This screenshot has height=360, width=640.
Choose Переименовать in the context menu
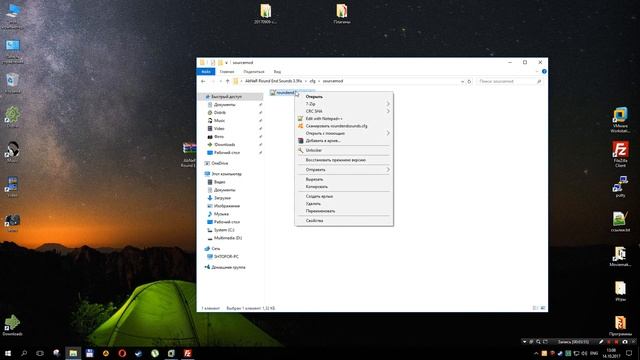click(344, 211)
